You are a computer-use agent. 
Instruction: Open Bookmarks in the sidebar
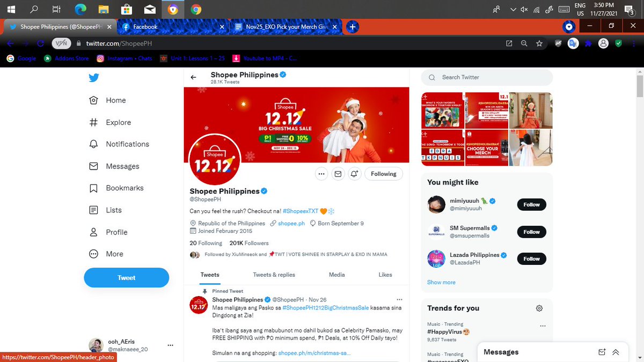(x=116, y=188)
